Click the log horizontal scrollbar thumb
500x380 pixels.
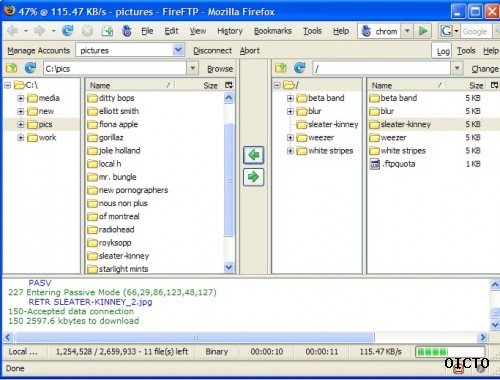[x=194, y=337]
